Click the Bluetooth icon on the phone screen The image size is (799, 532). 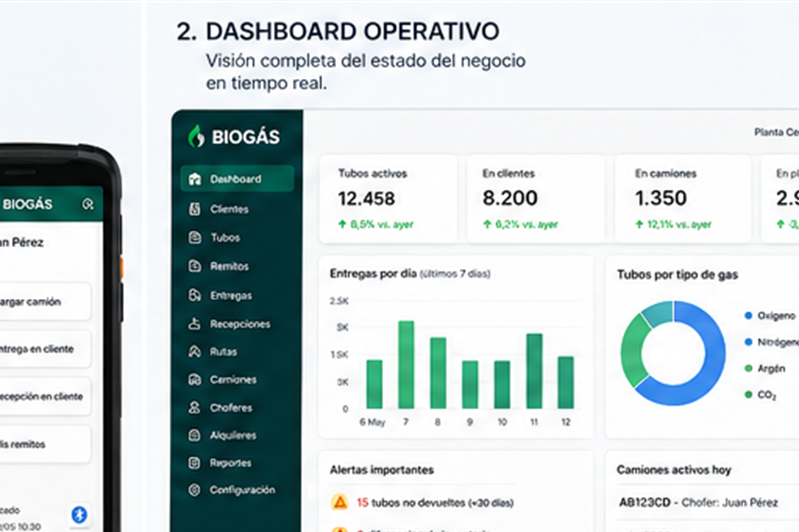[x=79, y=515]
